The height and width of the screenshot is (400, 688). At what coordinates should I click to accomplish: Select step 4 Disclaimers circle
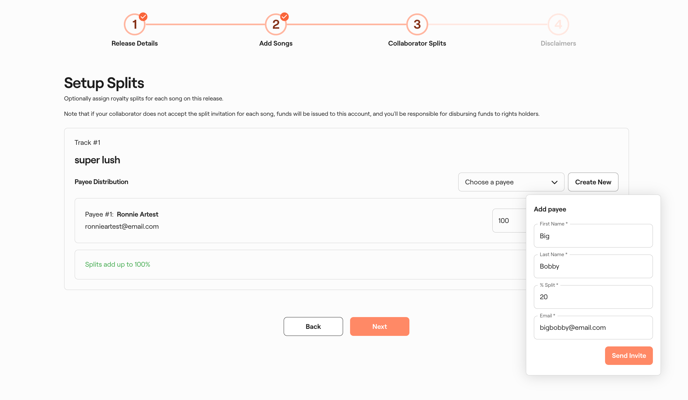pos(558,25)
